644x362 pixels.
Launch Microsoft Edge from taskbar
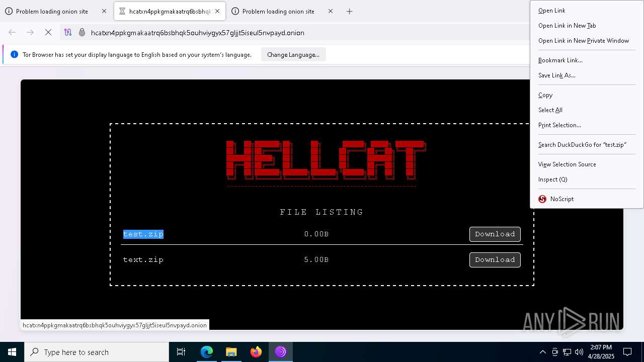point(207,352)
